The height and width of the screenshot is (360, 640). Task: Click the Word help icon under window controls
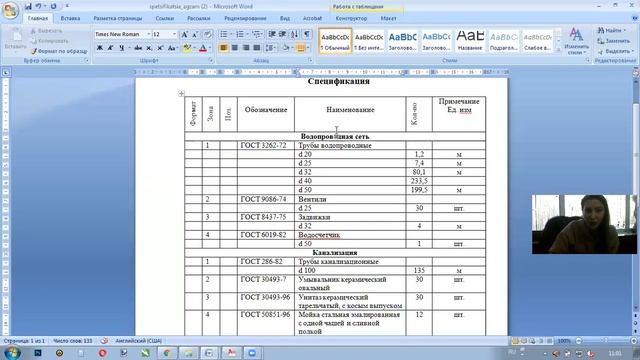[635, 18]
